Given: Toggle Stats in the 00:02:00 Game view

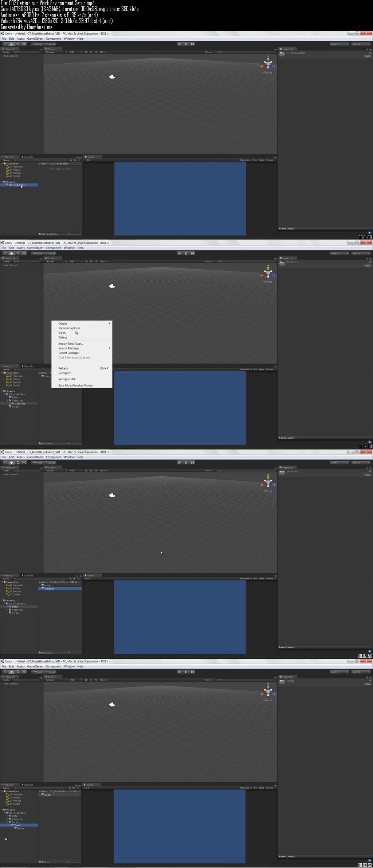Looking at the screenshot, I should pyautogui.click(x=261, y=369).
